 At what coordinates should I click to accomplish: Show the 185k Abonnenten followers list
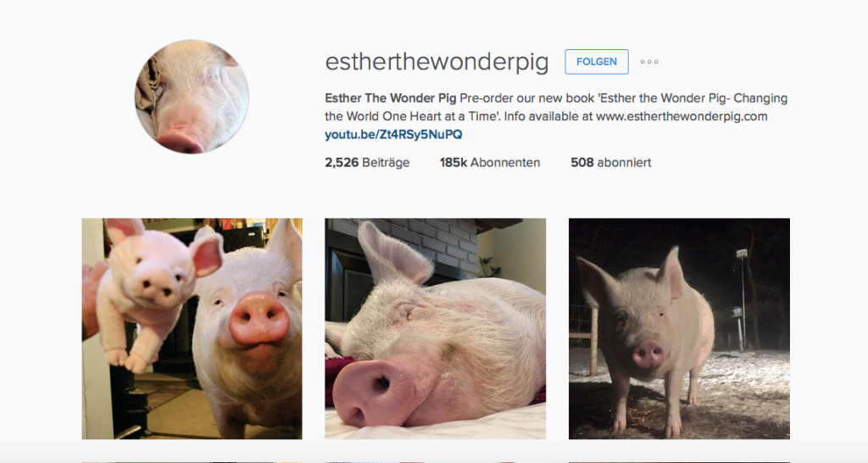click(x=490, y=163)
